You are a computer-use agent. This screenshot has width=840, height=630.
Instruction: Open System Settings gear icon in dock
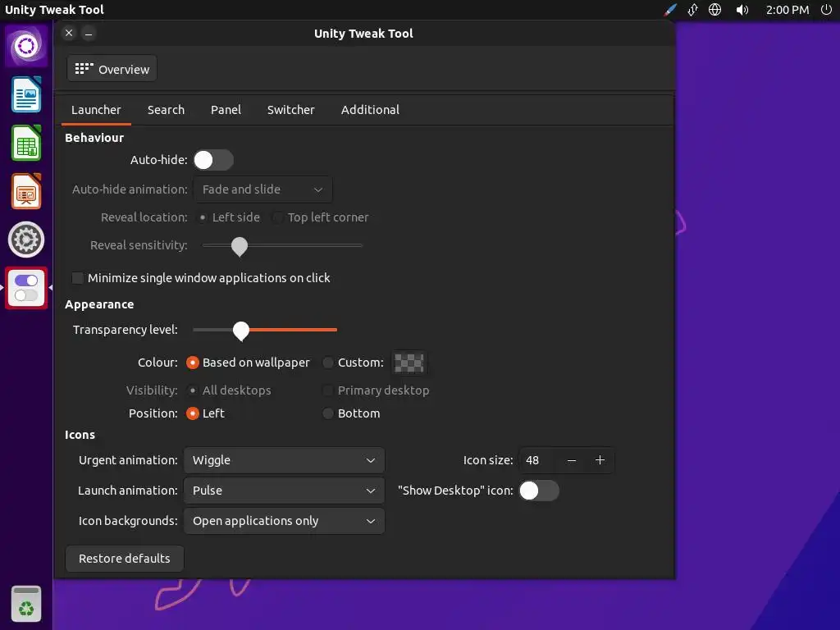pos(26,240)
